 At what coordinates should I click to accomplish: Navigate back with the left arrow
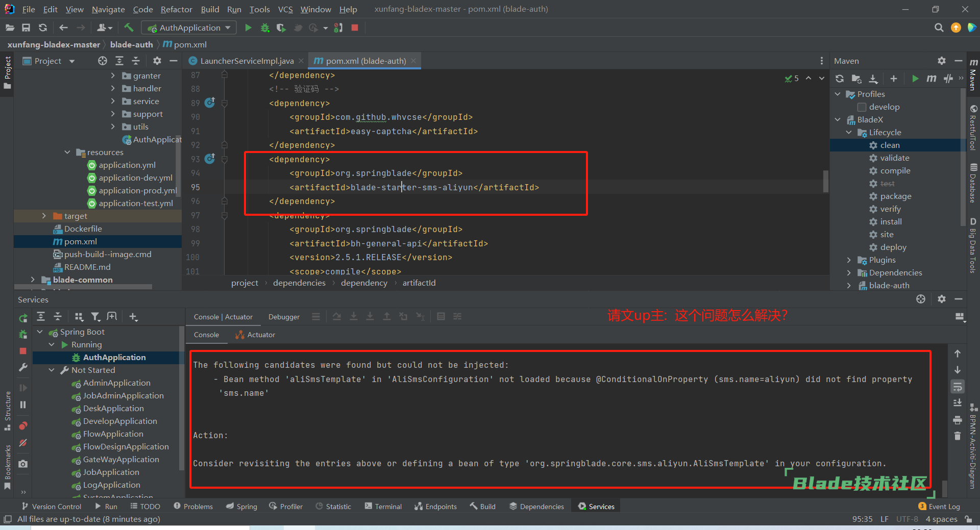point(63,28)
